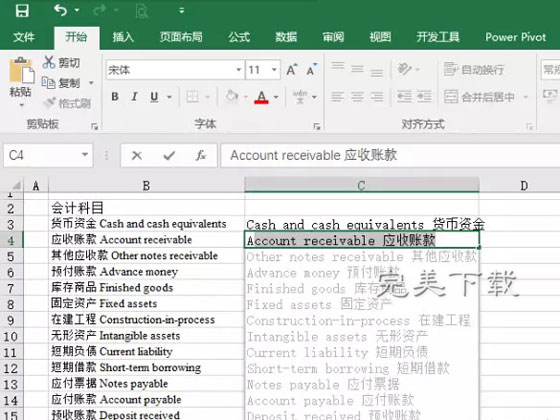Open the name box dropdown arrow

85,155
